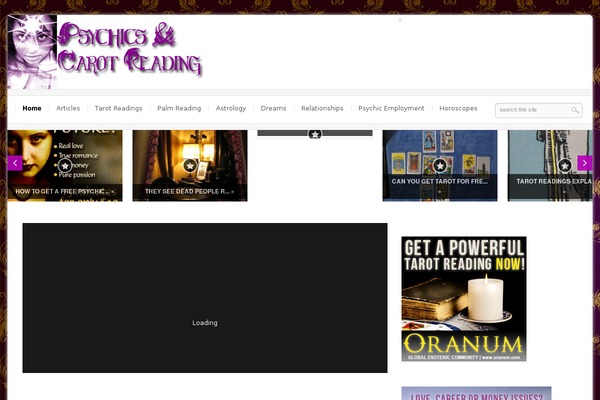Go to Palm Reading section
Viewport: 600px width, 400px height.
click(x=179, y=108)
